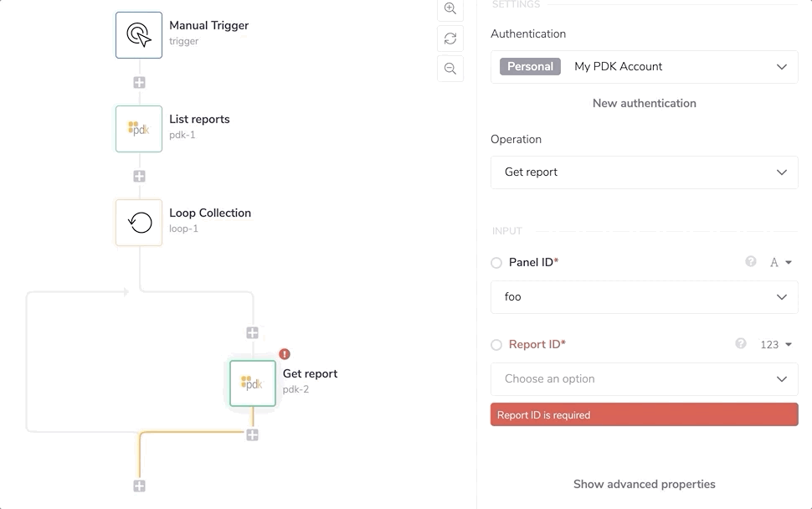Click the Manual Trigger node icon
Image resolution: width=812 pixels, height=509 pixels.
click(x=139, y=34)
